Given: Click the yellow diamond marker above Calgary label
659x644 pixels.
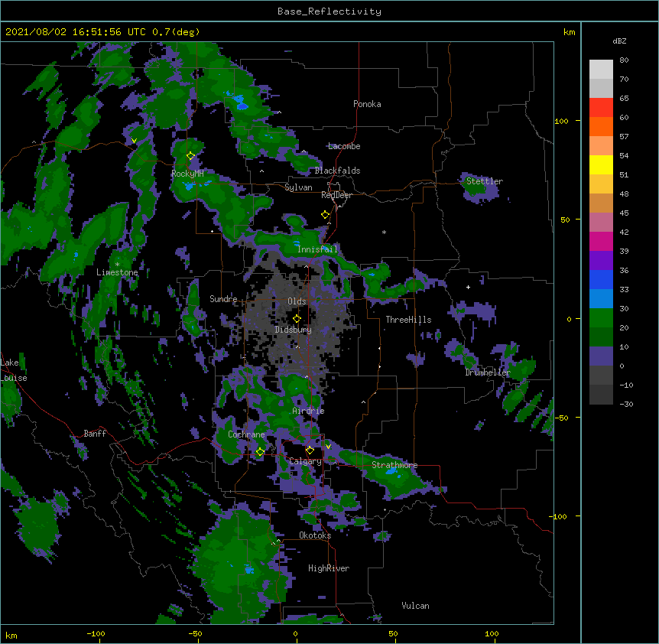Looking at the screenshot, I should pyautogui.click(x=310, y=450).
